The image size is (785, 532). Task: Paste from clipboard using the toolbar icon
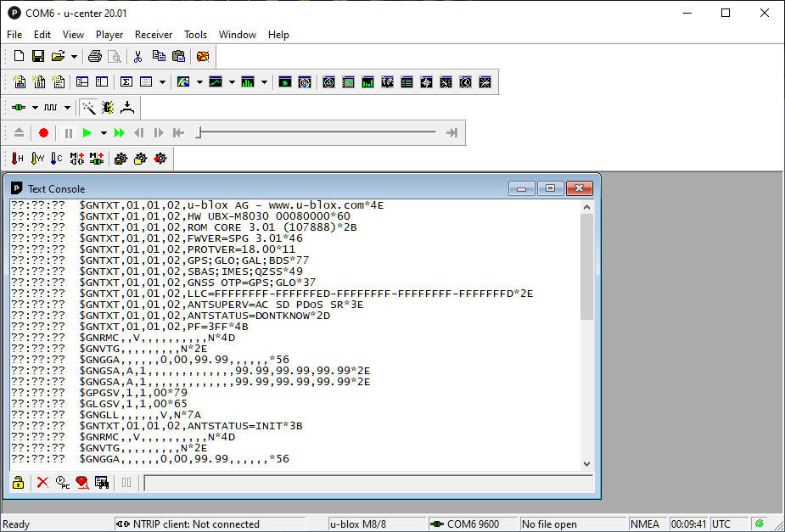point(178,56)
